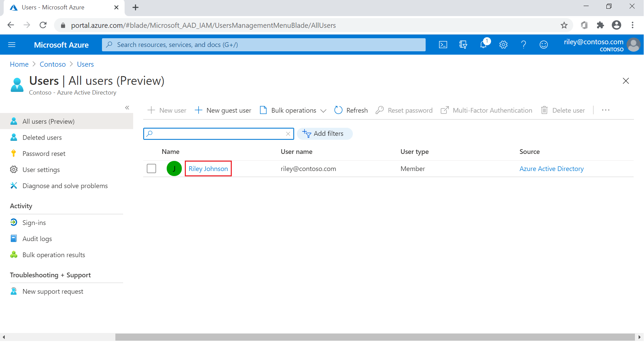Click the User type column header

point(415,152)
